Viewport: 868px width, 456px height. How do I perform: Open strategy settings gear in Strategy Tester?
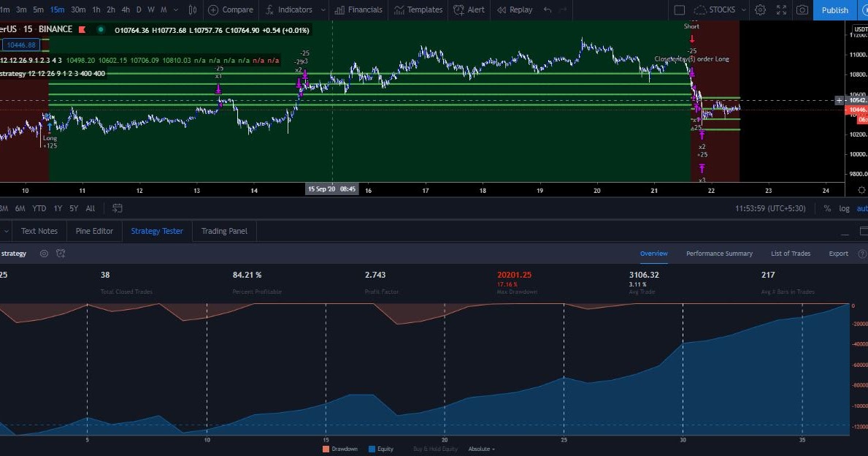(x=44, y=253)
